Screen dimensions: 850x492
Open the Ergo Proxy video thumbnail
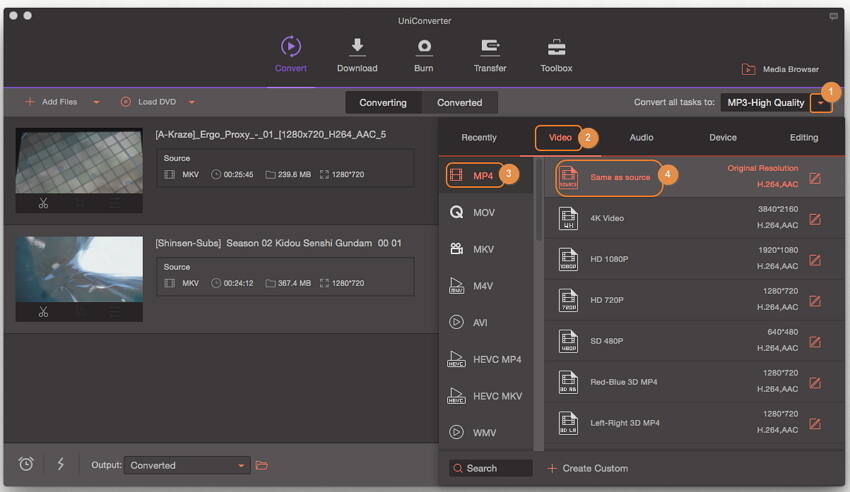79,161
